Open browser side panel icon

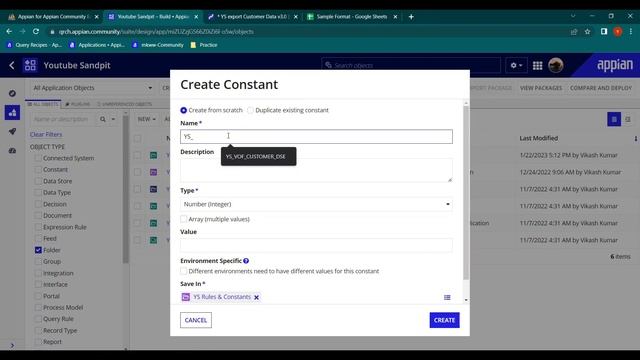tap(604, 31)
